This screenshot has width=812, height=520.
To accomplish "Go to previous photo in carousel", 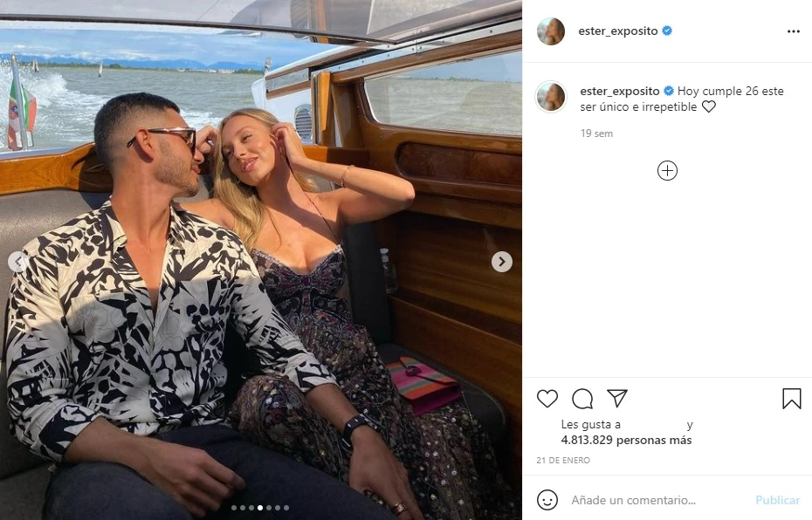I will pos(17,262).
